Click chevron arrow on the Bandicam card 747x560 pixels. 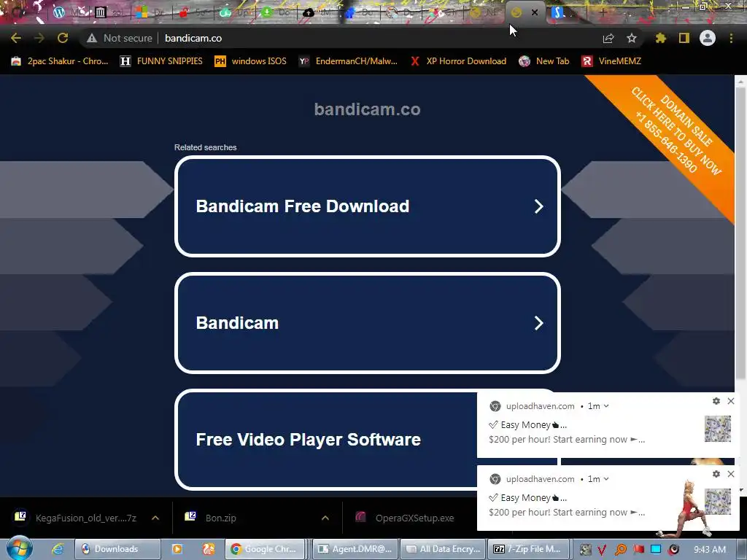pyautogui.click(x=539, y=323)
